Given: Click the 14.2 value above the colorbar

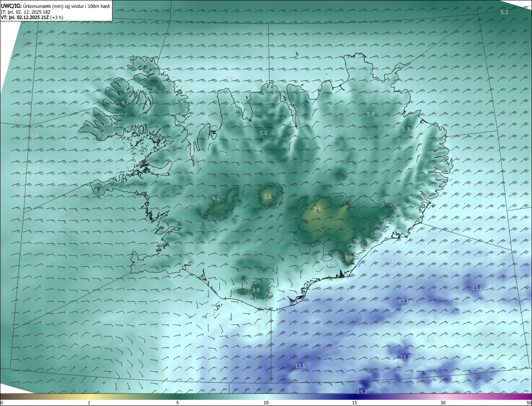Looking at the screenshot, I should pyautogui.click(x=362, y=391).
